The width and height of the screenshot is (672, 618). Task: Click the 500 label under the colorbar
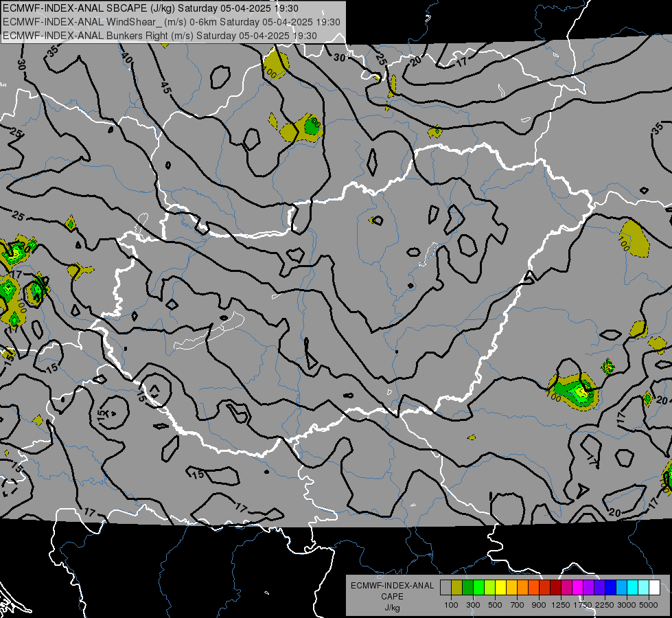(495, 605)
